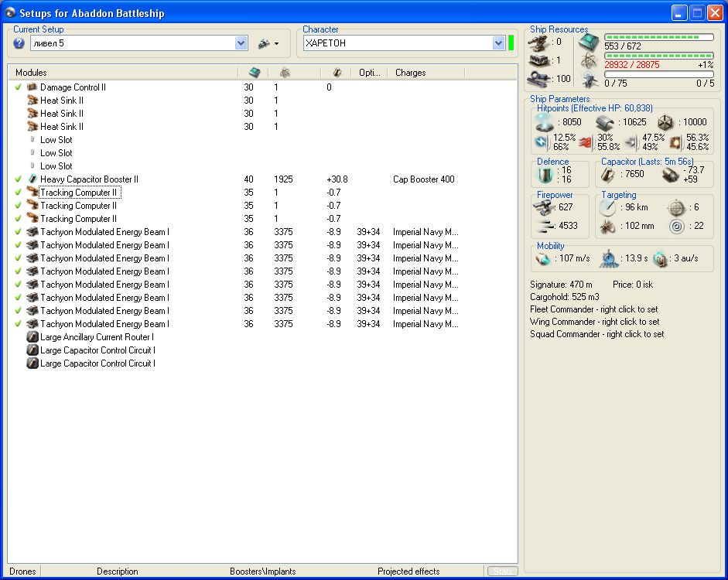Click the powergrid resource icon
The image size is (728, 580).
[x=589, y=61]
